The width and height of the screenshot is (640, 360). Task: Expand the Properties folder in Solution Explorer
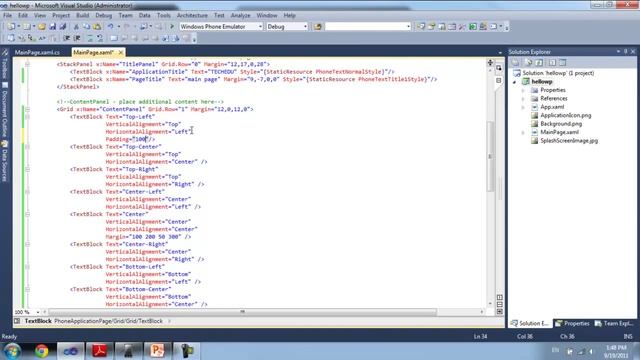[x=524, y=90]
